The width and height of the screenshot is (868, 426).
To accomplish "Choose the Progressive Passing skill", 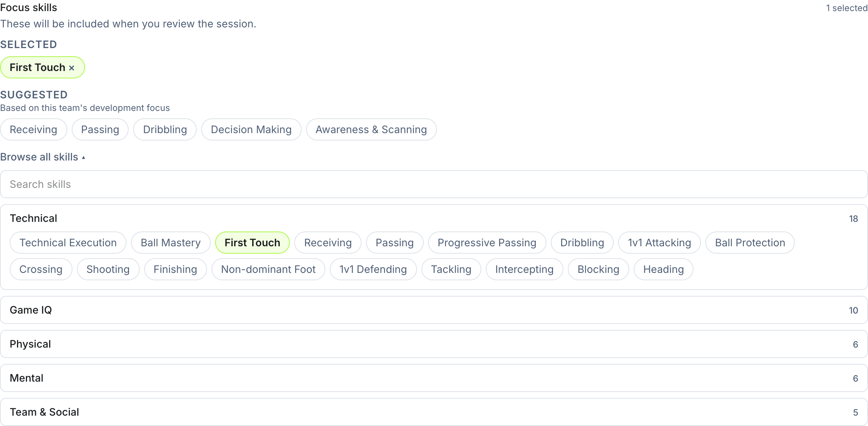I will tap(487, 243).
